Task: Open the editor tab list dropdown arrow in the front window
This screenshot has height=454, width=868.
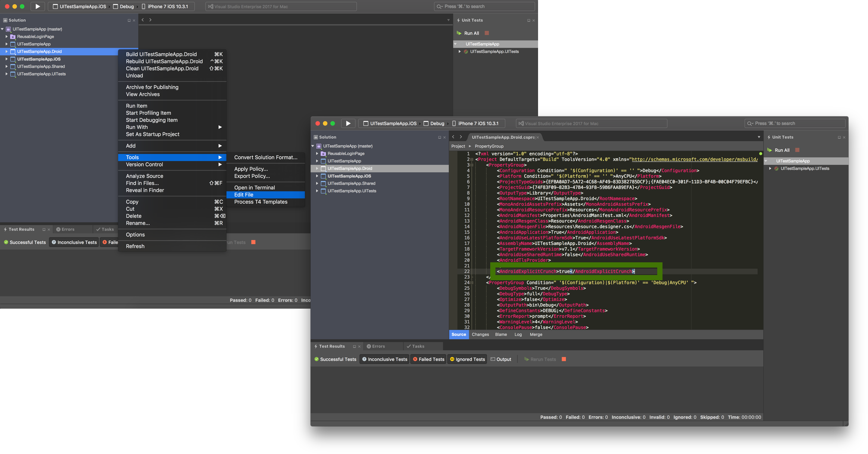Action: [x=759, y=137]
